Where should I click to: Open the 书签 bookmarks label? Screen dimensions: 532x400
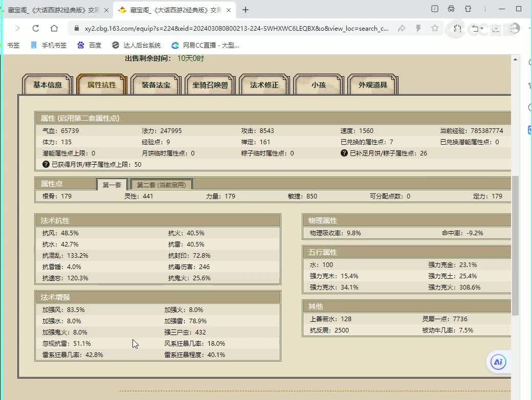pos(13,45)
